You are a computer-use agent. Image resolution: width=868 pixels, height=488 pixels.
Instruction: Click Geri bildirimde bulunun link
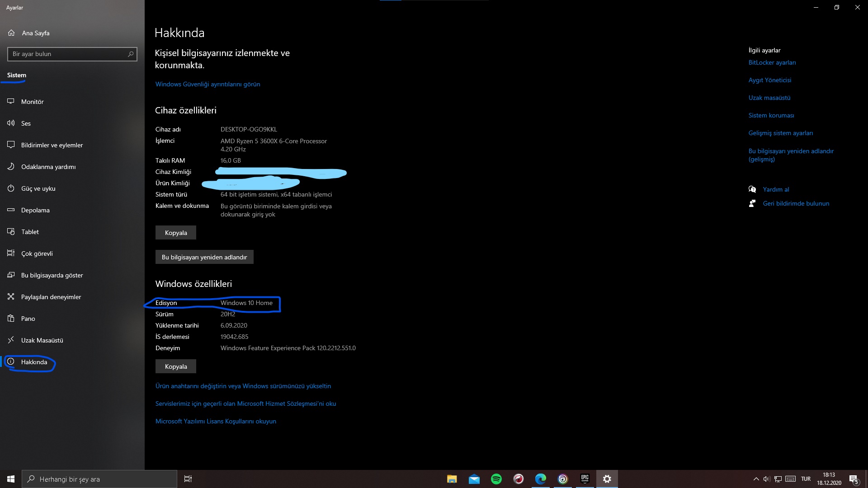[x=796, y=204]
